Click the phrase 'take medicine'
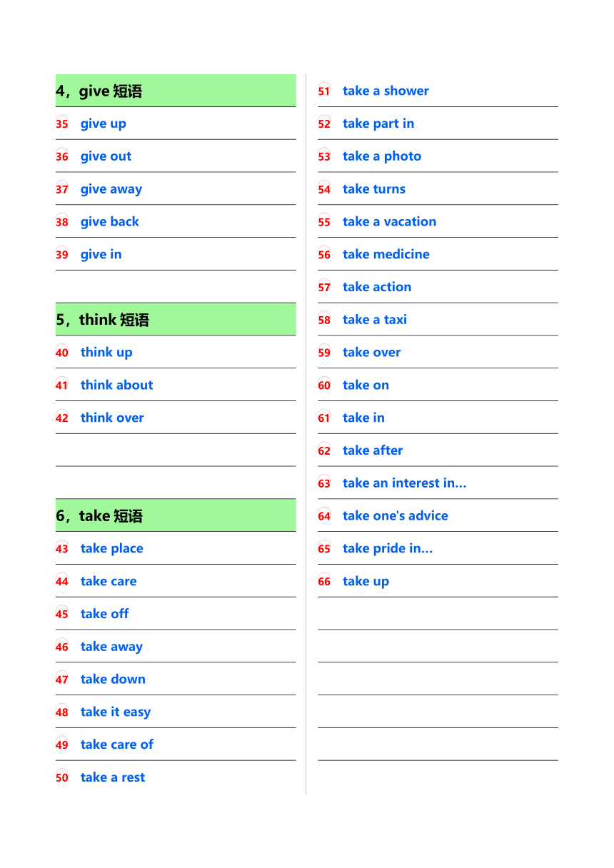614x868 pixels. (386, 254)
